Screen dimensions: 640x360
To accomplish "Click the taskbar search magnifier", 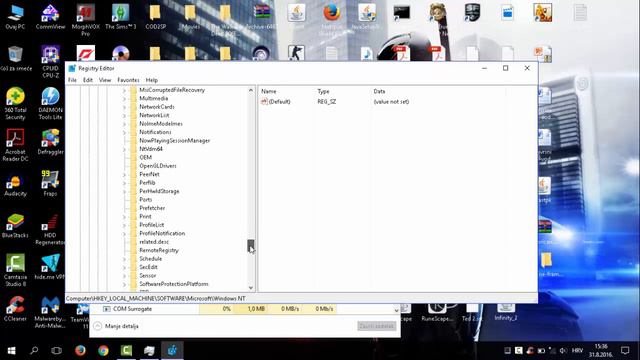I will click(34, 350).
